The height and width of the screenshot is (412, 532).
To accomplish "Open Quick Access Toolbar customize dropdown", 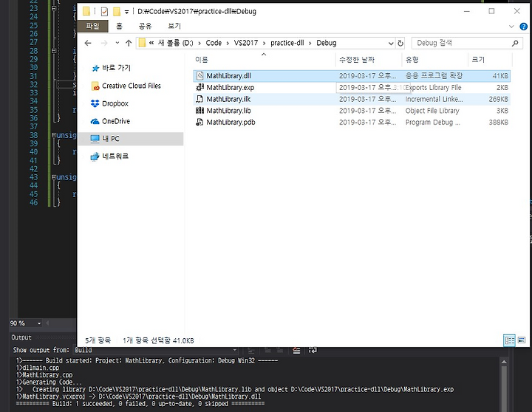I will coord(126,13).
